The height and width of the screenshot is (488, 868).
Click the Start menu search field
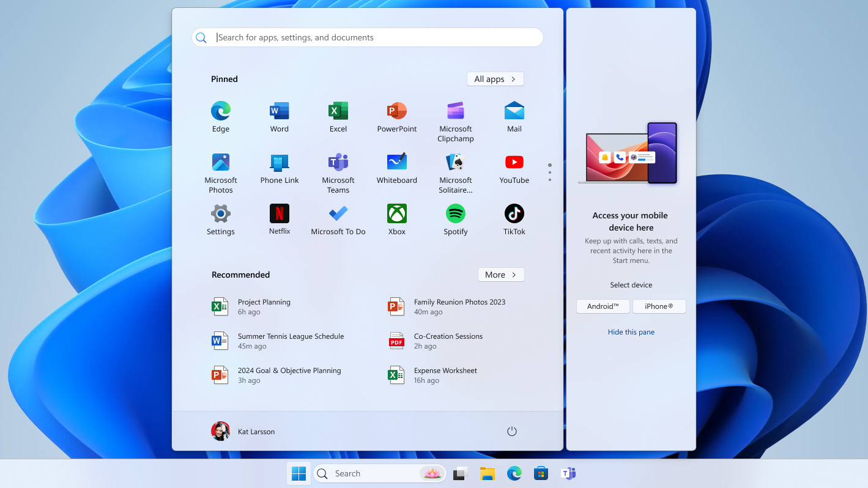click(x=367, y=37)
